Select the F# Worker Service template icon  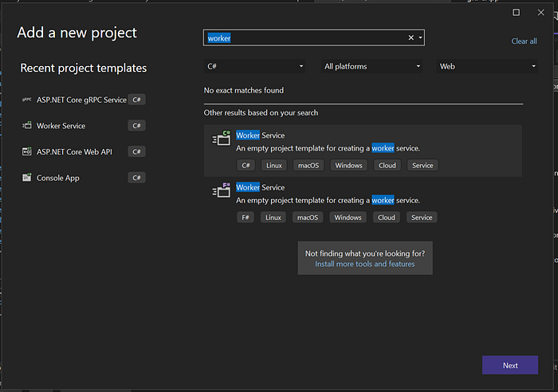tap(221, 191)
